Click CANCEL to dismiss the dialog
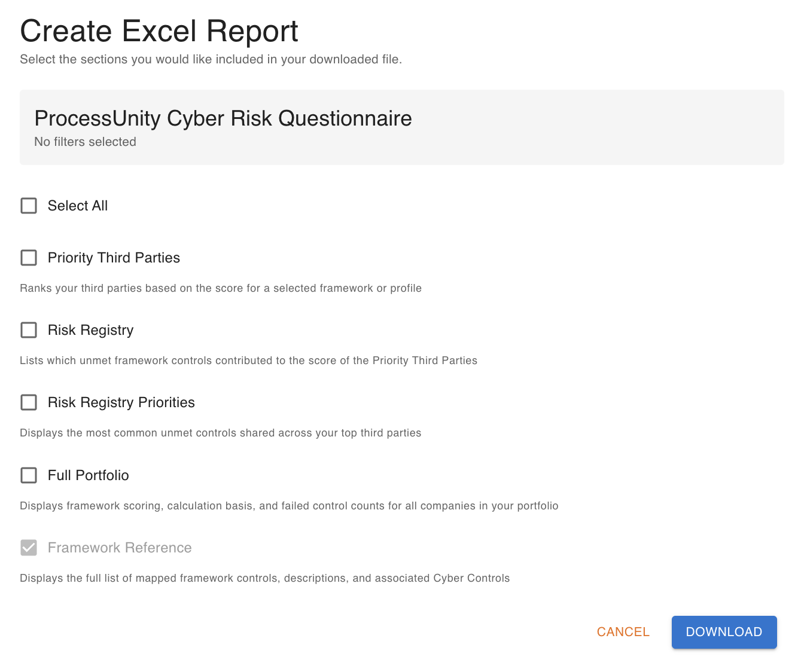 tap(623, 632)
